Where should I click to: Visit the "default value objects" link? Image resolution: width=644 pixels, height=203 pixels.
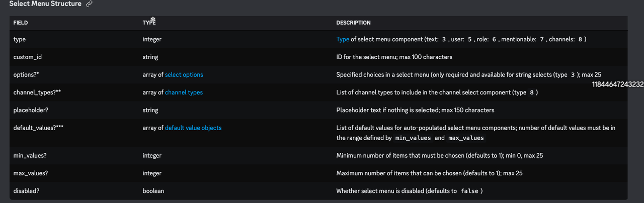click(x=193, y=128)
